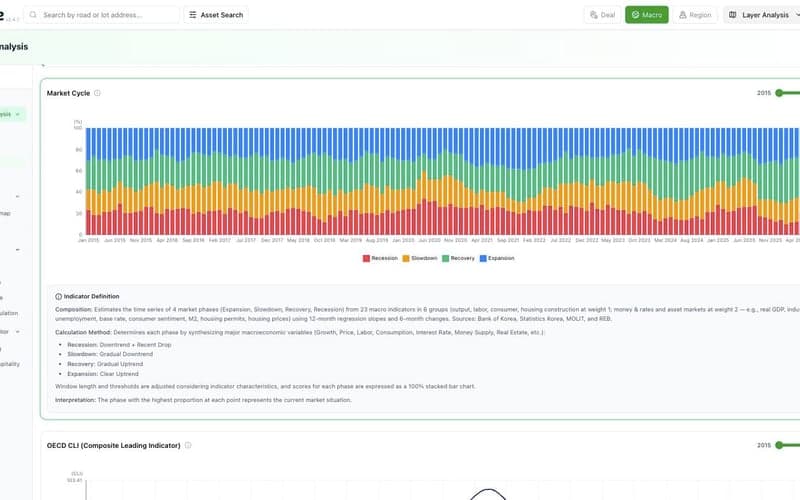Click the Recession: Downtrend + Recent Drop bullet
800x500 pixels.
[x=119, y=344]
